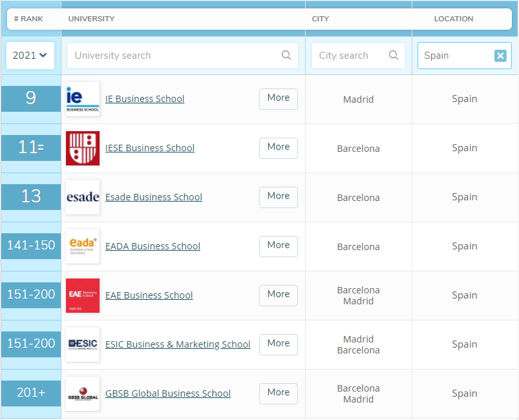The image size is (519, 420).
Task: Click the EADA logo
Action: (83, 246)
